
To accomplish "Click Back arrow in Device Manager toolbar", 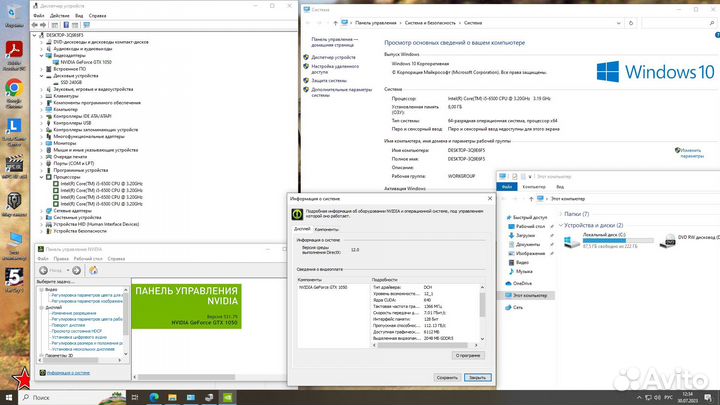I will (x=35, y=25).
